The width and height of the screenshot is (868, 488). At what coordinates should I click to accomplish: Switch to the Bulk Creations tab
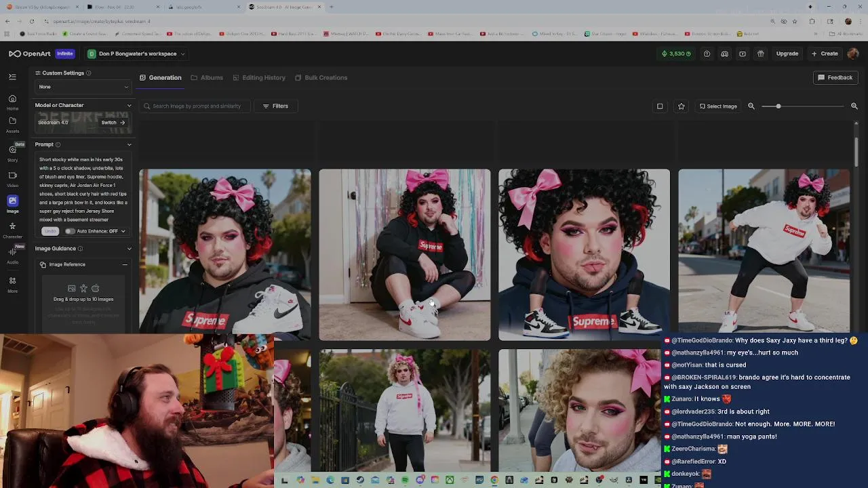pyautogui.click(x=321, y=78)
